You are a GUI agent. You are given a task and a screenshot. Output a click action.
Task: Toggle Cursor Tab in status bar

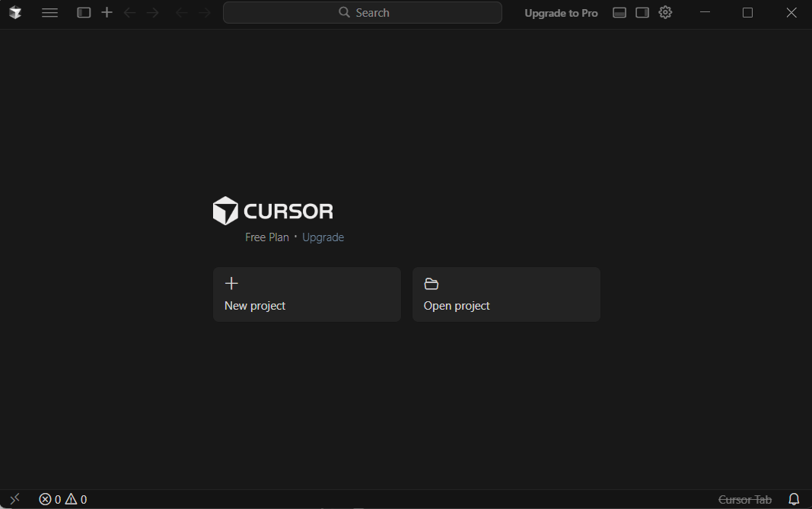745,500
